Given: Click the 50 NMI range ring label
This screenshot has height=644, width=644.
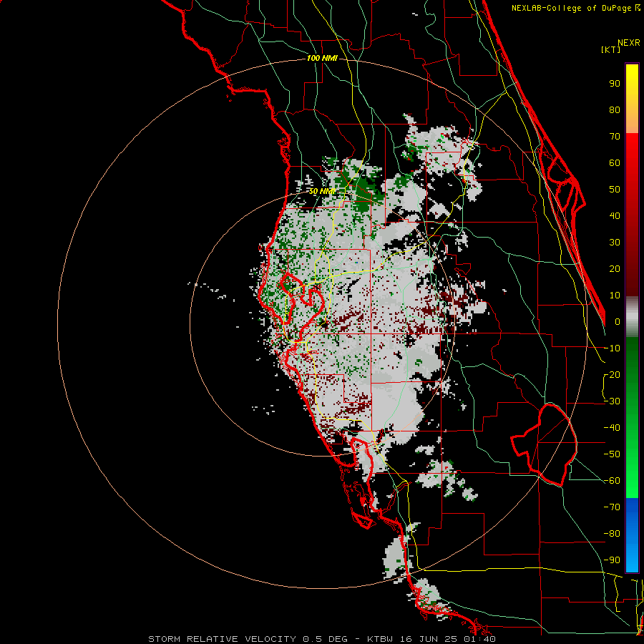Looking at the screenshot, I should click(322, 191).
